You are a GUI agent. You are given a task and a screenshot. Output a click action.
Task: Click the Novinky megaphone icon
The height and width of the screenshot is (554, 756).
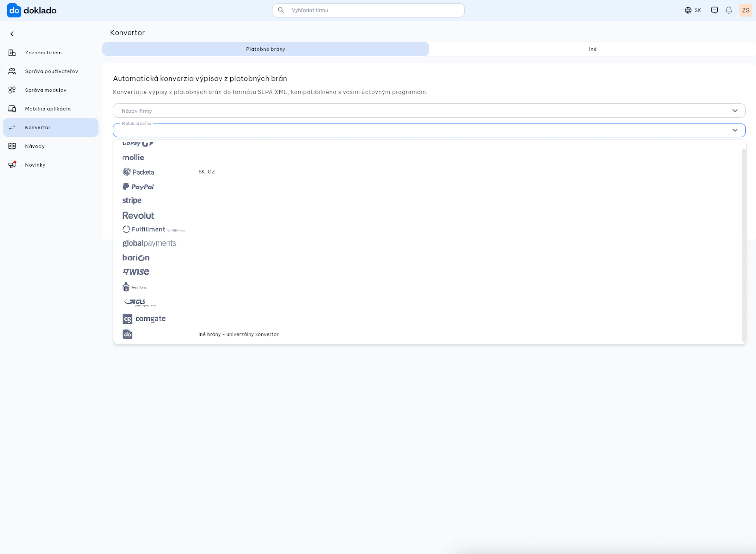[x=12, y=165]
